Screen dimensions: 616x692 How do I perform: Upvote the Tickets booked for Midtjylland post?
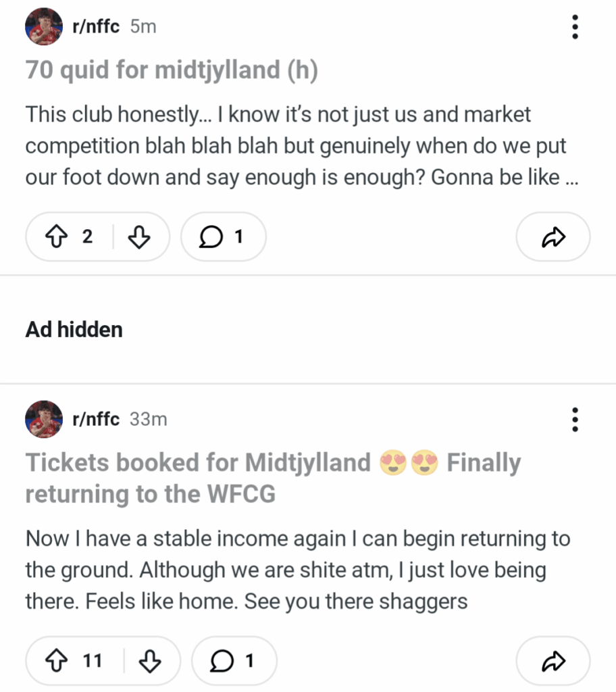57,660
